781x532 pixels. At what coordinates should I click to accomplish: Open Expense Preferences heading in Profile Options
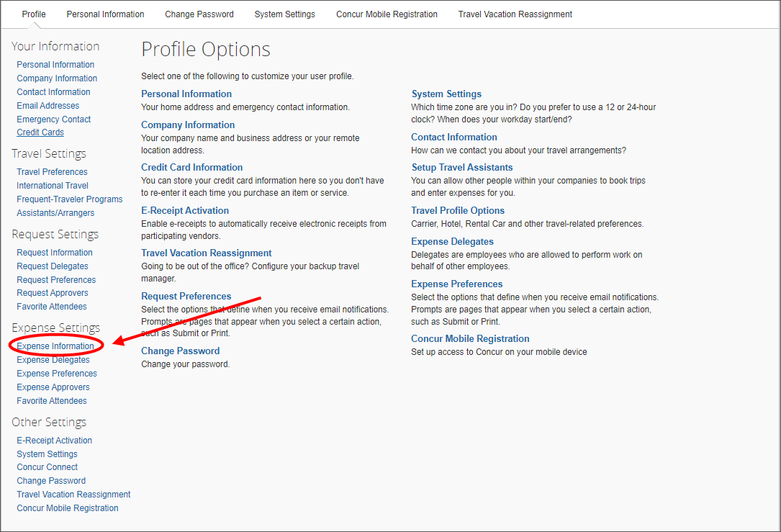[457, 284]
